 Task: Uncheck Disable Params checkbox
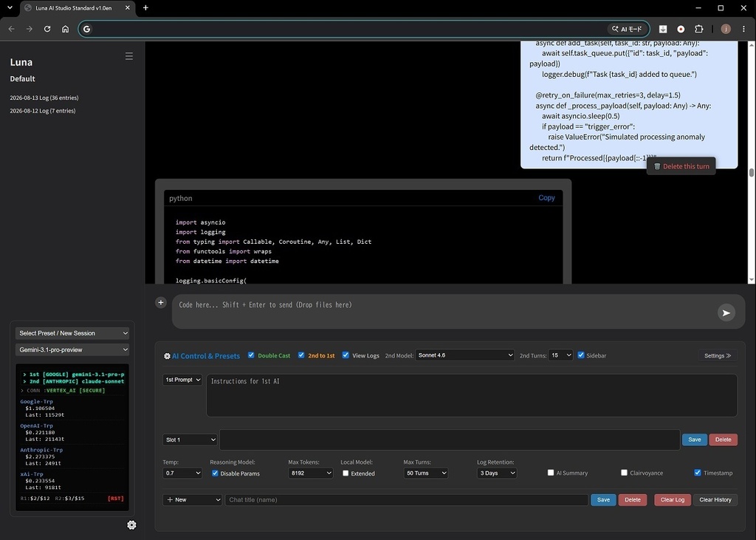pos(215,474)
